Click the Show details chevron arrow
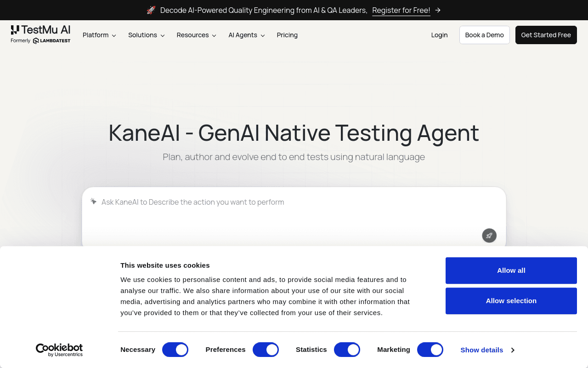The width and height of the screenshot is (588, 368). tap(513, 350)
